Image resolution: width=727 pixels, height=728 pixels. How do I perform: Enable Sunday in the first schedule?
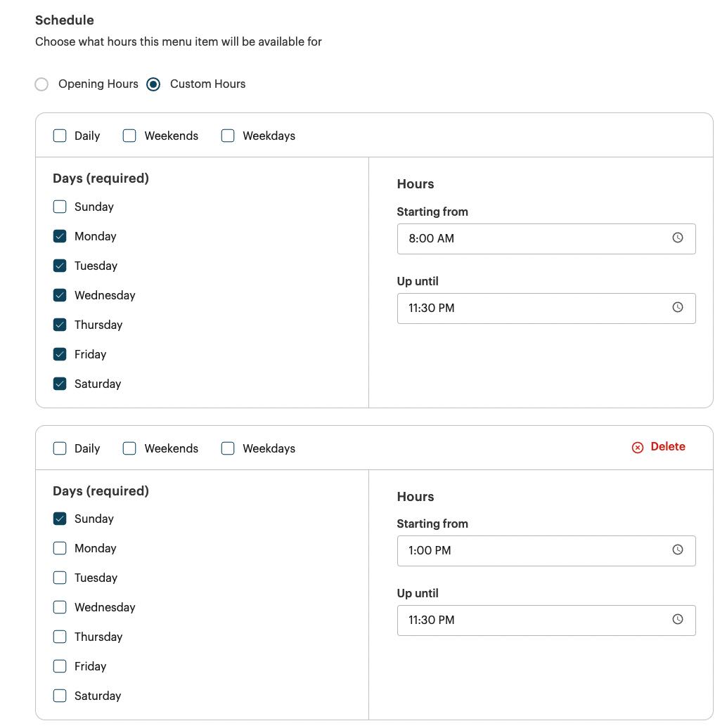click(60, 207)
